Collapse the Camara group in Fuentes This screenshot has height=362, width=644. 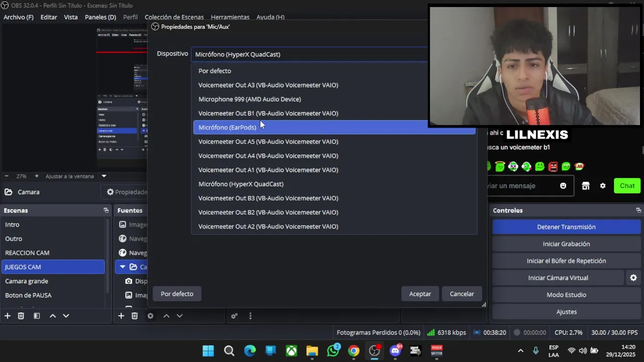click(x=122, y=267)
